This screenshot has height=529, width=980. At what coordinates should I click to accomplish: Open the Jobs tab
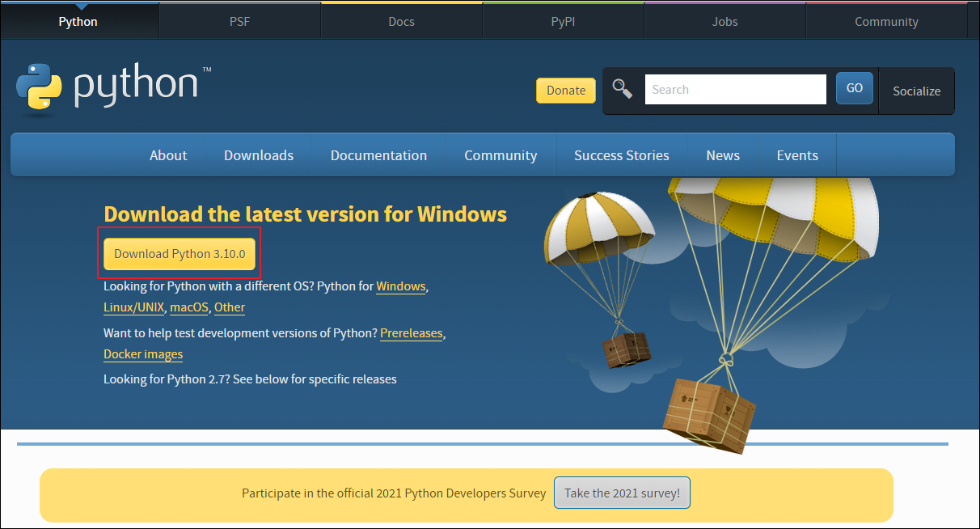725,22
